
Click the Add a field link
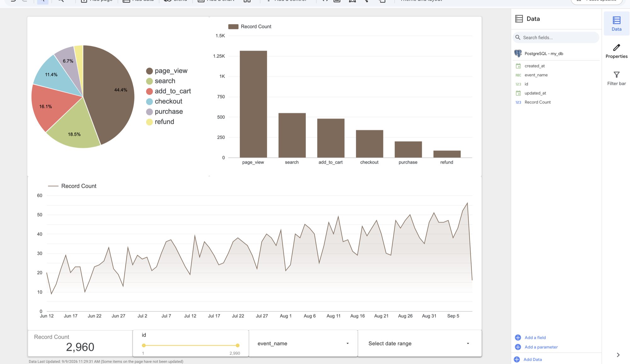(x=535, y=338)
